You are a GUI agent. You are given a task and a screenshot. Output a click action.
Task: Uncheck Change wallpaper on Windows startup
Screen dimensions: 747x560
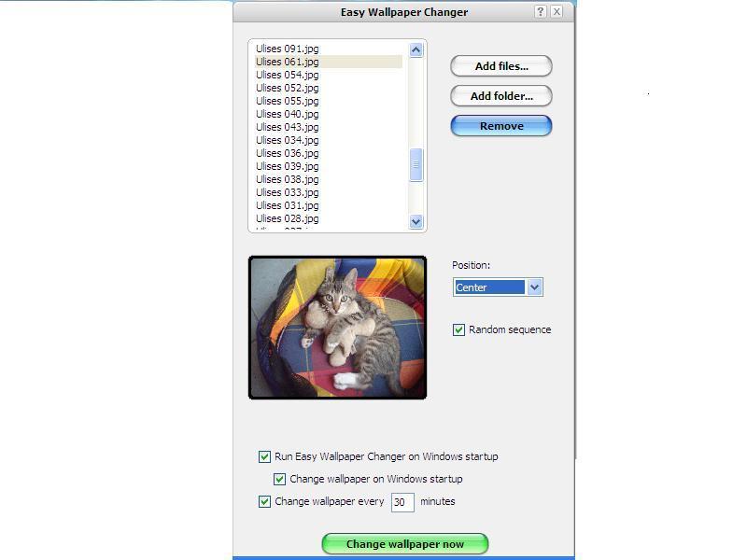pyautogui.click(x=280, y=479)
